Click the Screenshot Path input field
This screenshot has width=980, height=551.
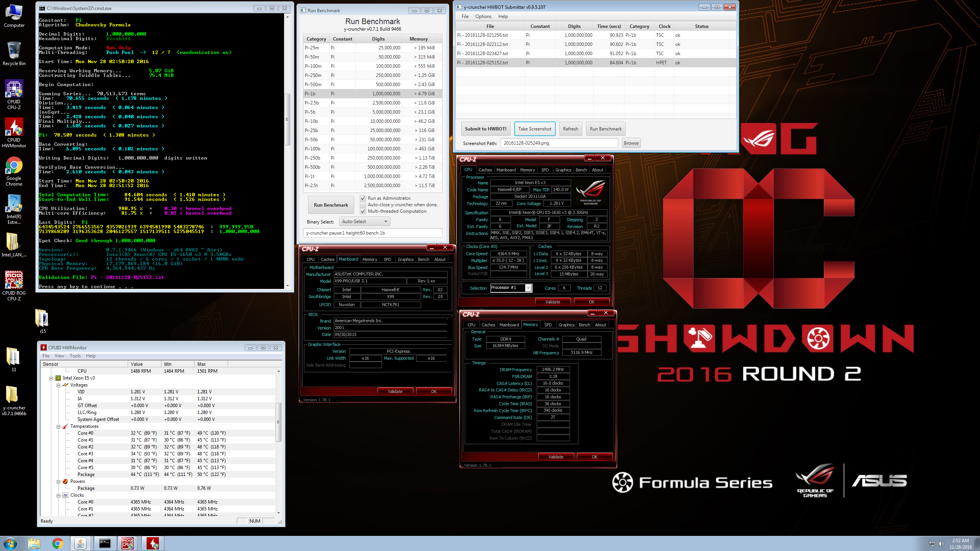(x=559, y=143)
